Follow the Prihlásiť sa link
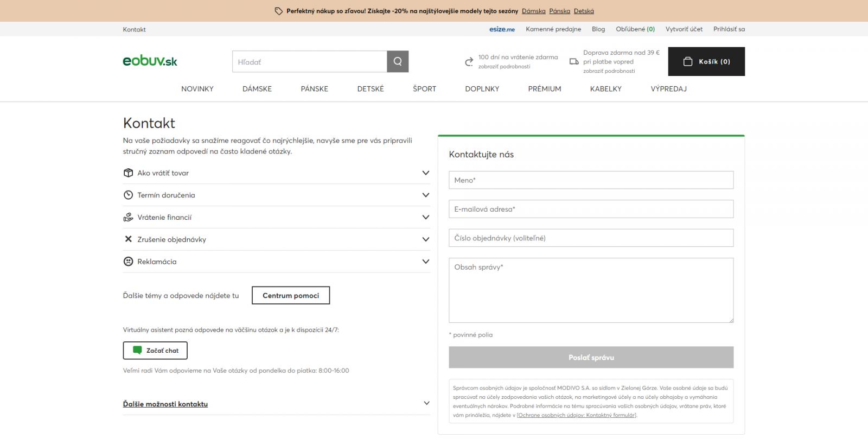868x445 pixels. [729, 29]
